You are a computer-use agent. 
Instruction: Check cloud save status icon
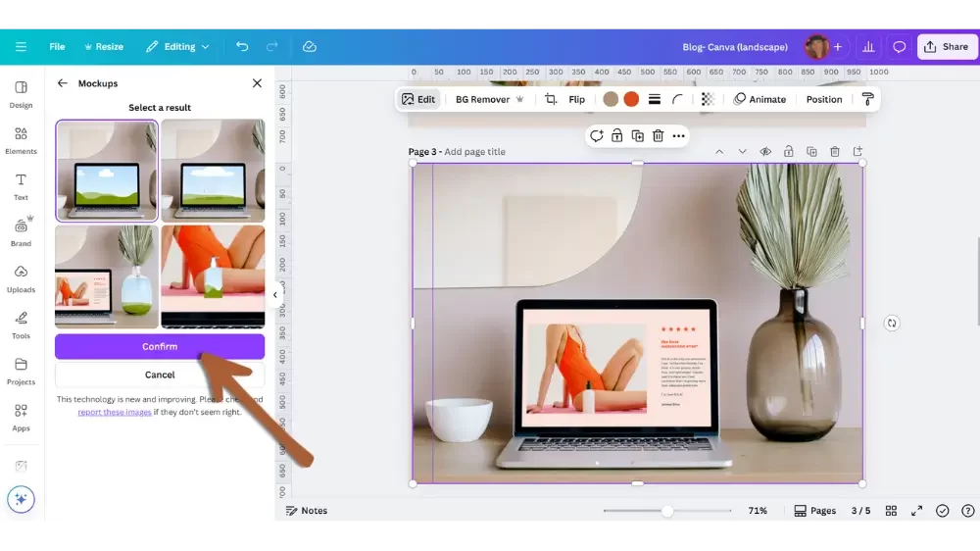tap(310, 47)
